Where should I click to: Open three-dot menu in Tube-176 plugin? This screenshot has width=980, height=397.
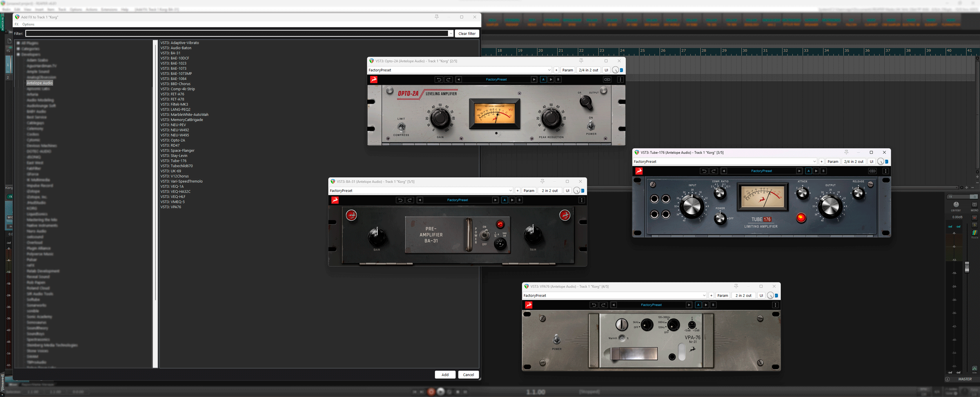[x=886, y=171]
